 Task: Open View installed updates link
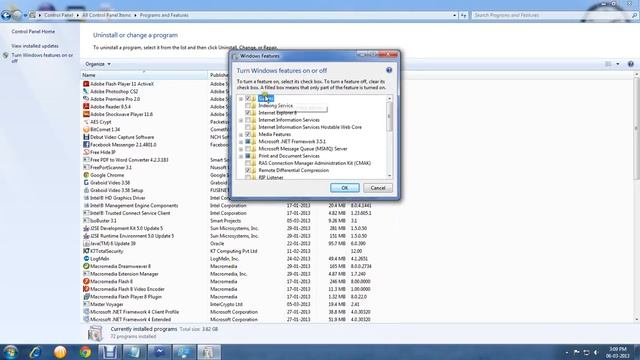(35, 46)
